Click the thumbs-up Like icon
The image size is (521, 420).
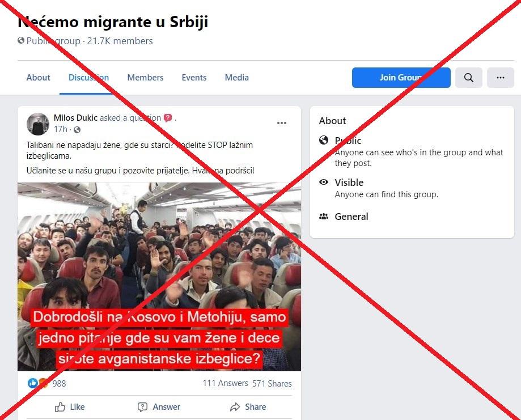point(60,407)
